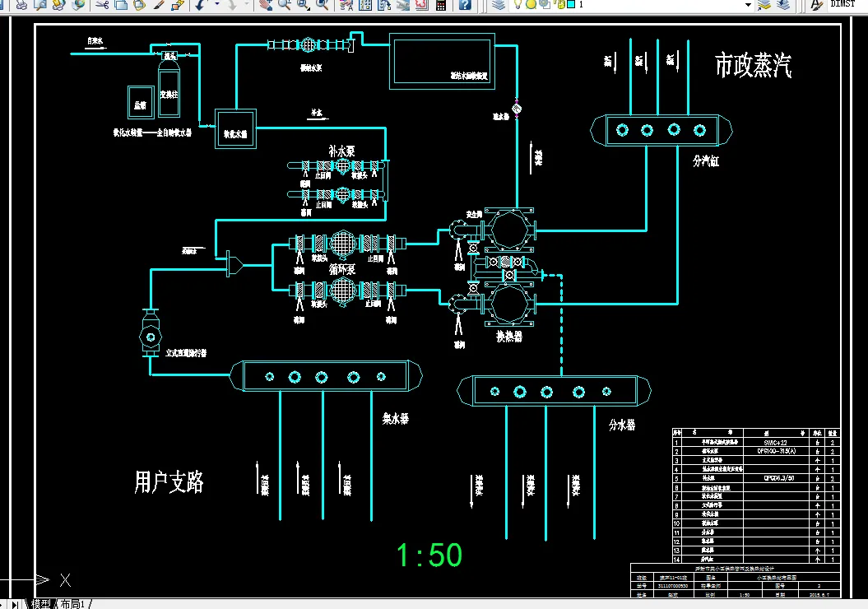Screen dimensions: 868x609
Task: Toggle the layer lock padlock
Action: (x=560, y=4)
